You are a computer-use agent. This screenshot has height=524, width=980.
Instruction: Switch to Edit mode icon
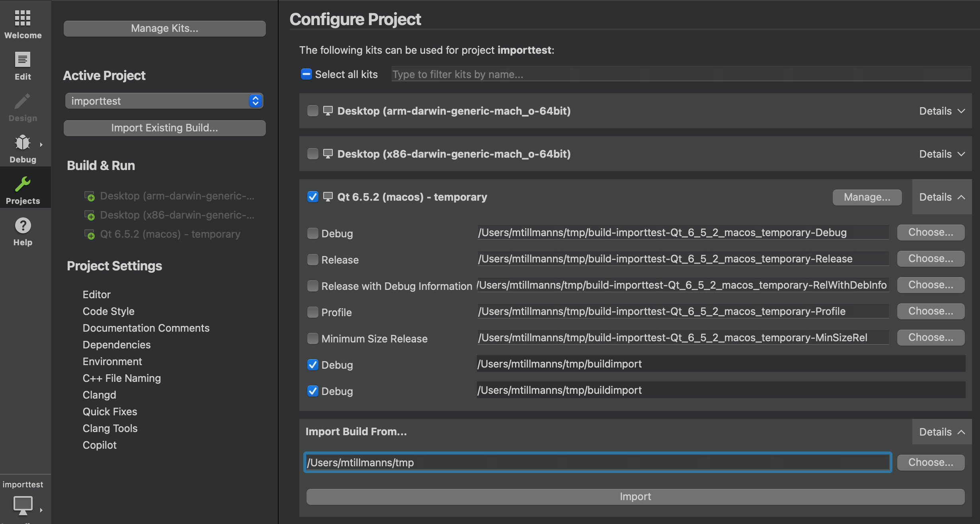point(23,60)
